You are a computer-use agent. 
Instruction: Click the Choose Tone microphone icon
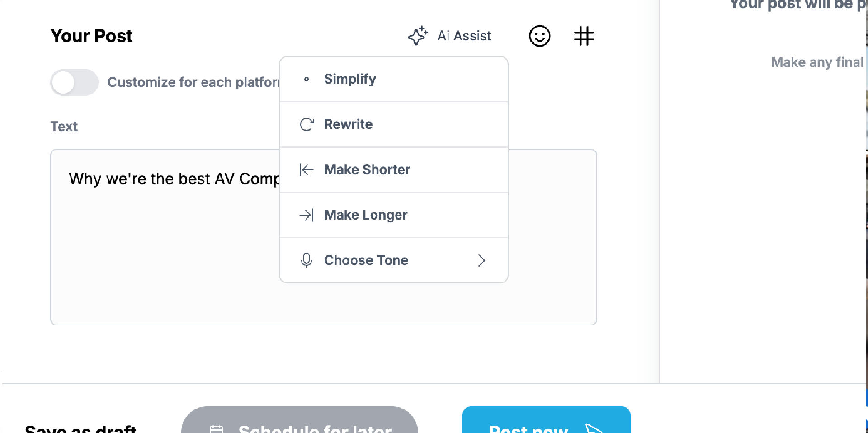[307, 260]
